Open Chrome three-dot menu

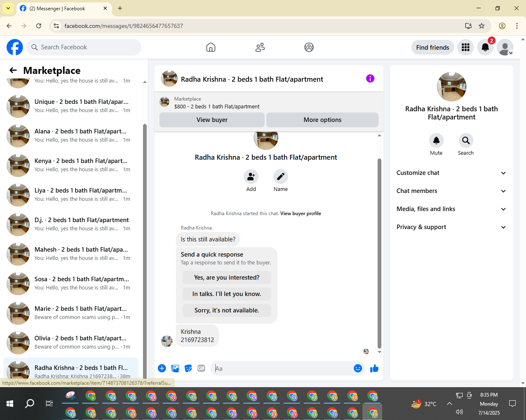tap(517, 26)
